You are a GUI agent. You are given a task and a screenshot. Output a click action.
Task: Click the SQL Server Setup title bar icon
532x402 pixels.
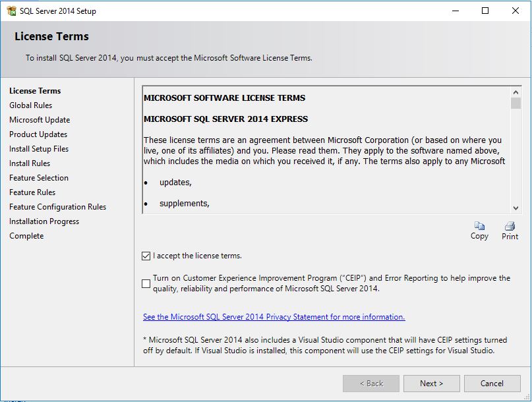coord(11,11)
